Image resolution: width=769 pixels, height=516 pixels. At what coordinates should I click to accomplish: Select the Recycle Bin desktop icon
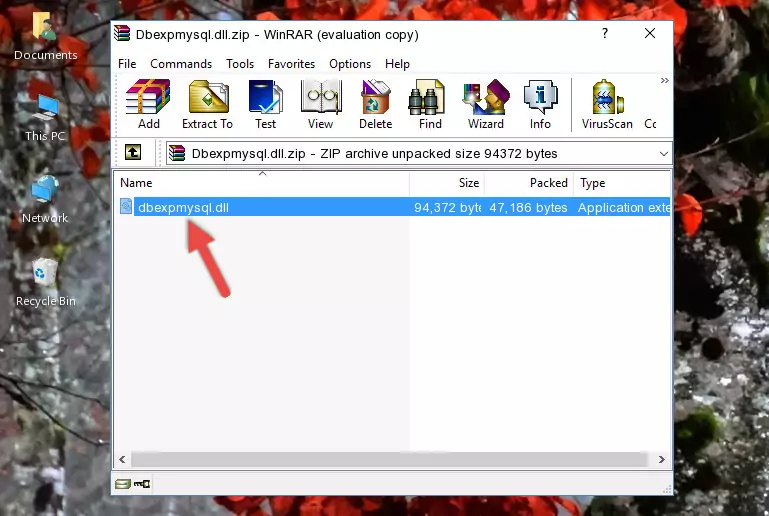tap(46, 283)
